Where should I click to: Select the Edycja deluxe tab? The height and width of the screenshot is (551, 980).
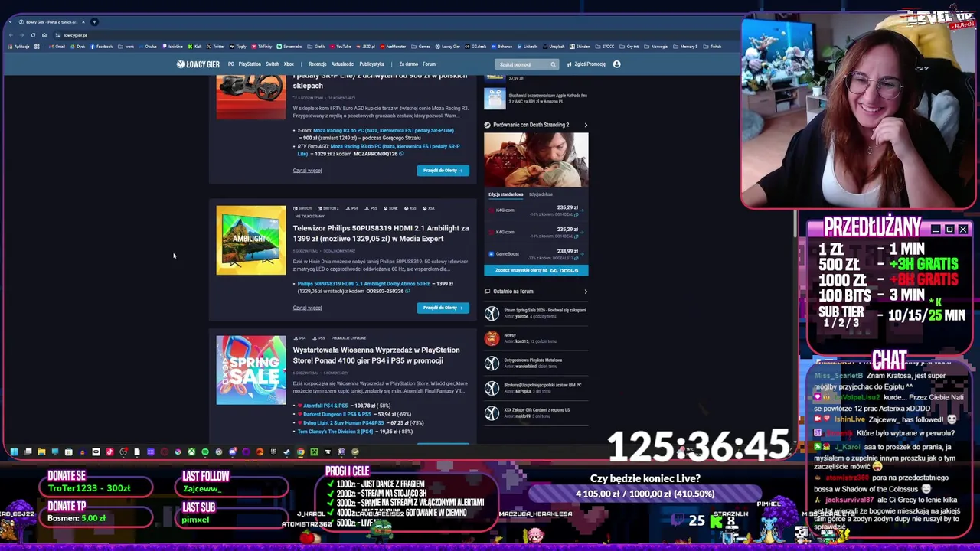point(541,194)
